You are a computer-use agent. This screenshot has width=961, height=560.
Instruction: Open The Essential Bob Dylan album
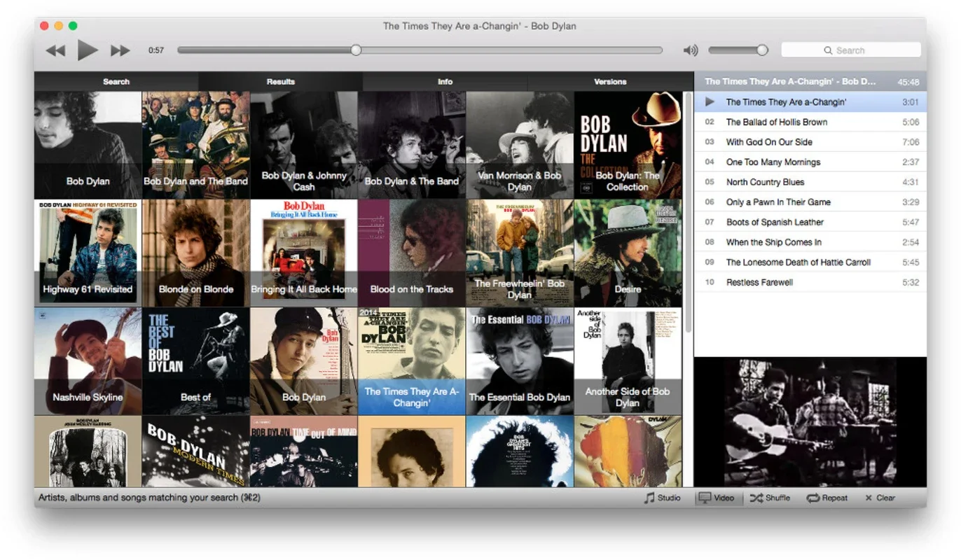(x=520, y=361)
